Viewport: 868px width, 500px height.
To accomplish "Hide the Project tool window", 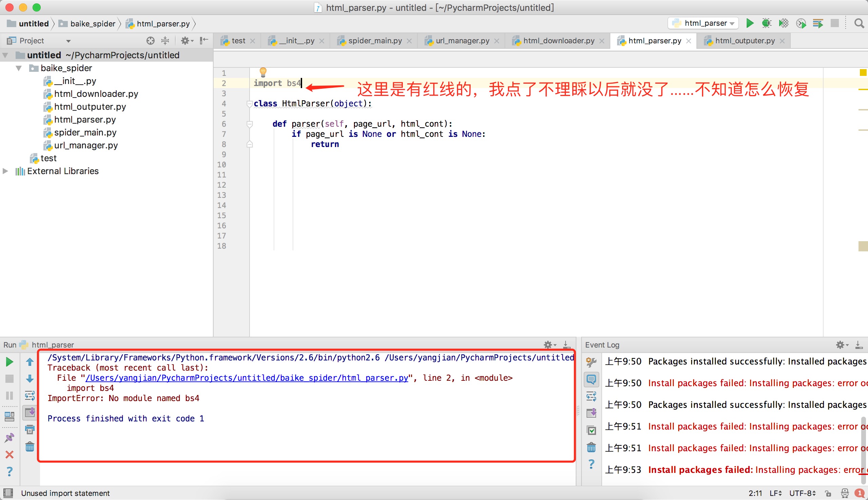I will pyautogui.click(x=204, y=41).
